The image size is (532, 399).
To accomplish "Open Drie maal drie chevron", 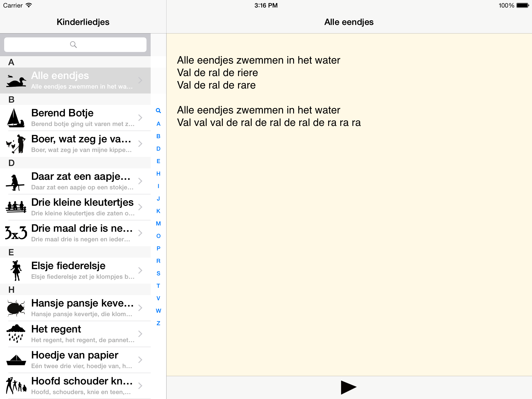I will [x=140, y=233].
